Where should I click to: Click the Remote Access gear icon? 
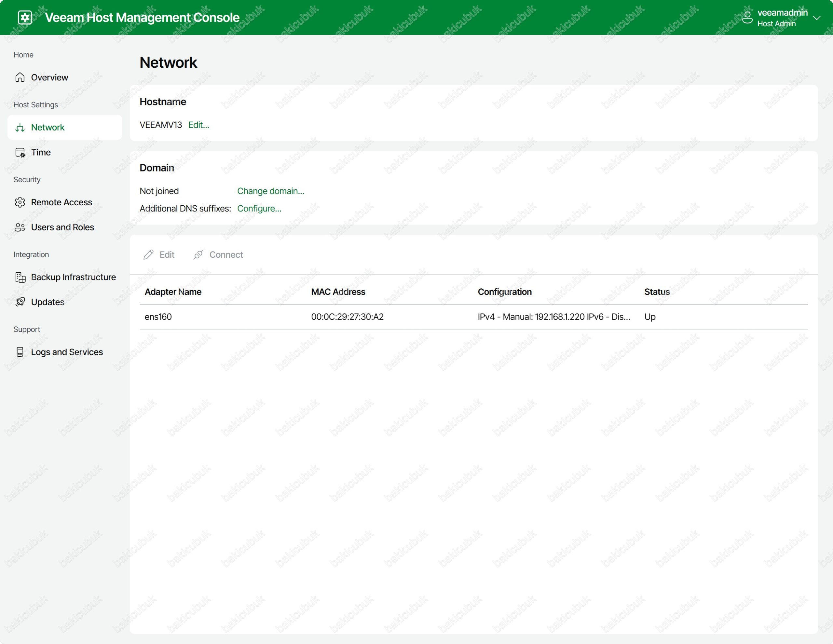(x=20, y=202)
